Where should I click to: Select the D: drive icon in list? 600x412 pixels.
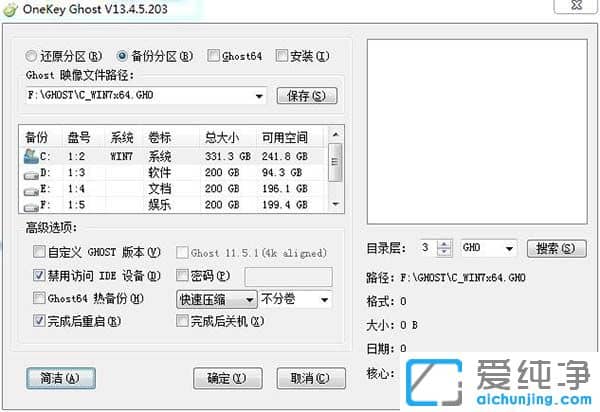pyautogui.click(x=31, y=172)
